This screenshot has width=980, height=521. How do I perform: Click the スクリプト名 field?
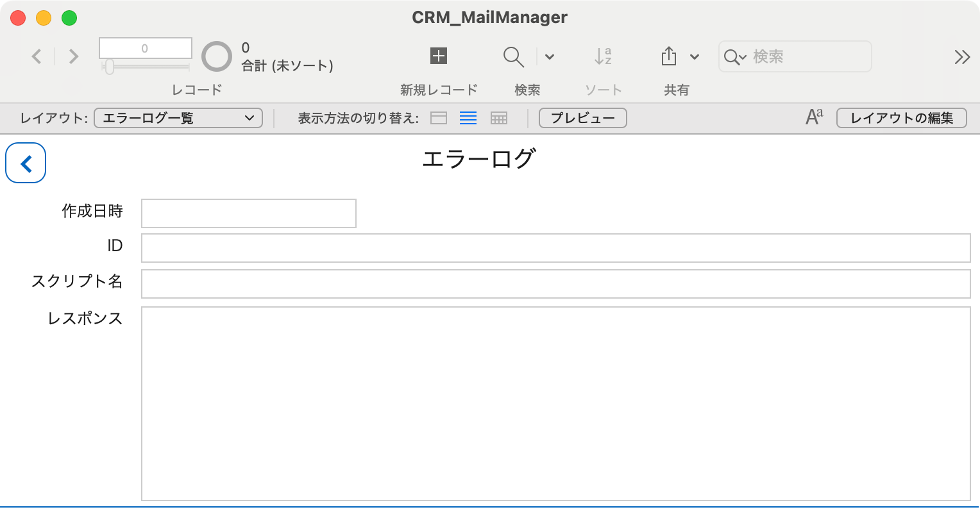[x=556, y=284]
